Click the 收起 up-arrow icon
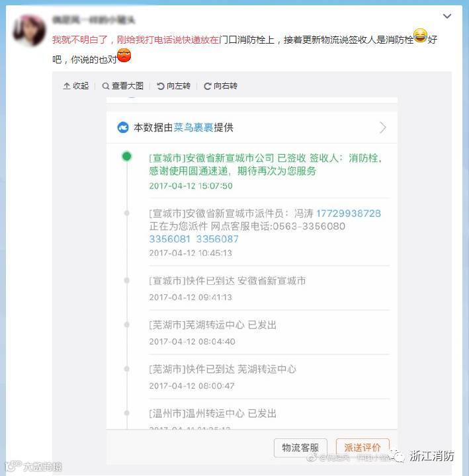469x476 pixels. pos(67,86)
